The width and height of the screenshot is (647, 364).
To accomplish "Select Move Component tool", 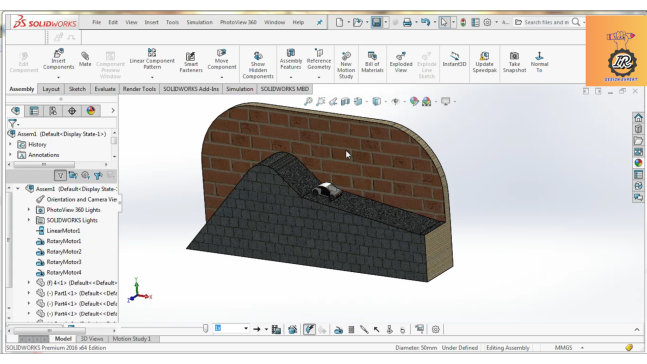I will pyautogui.click(x=222, y=59).
